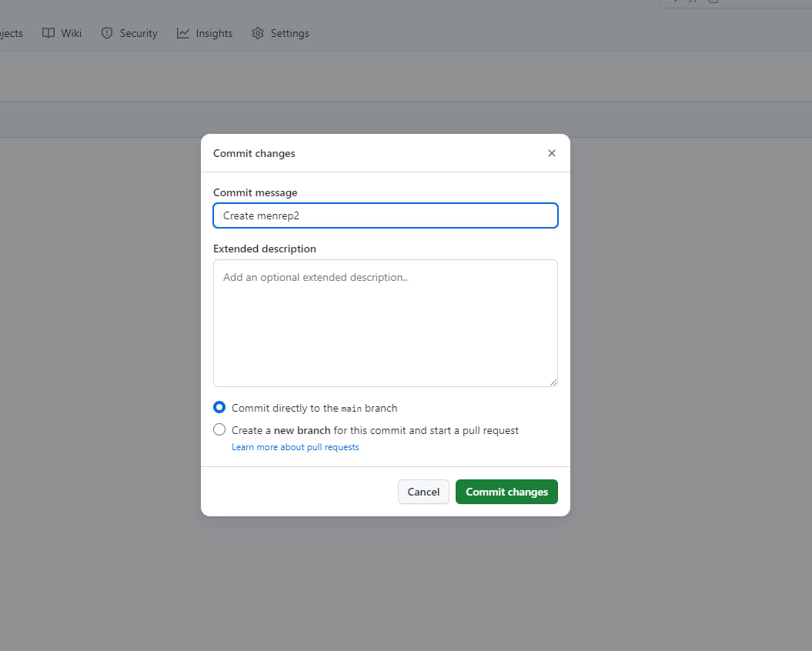This screenshot has width=812, height=651.
Task: Click the Insights graph icon
Action: pyautogui.click(x=183, y=33)
